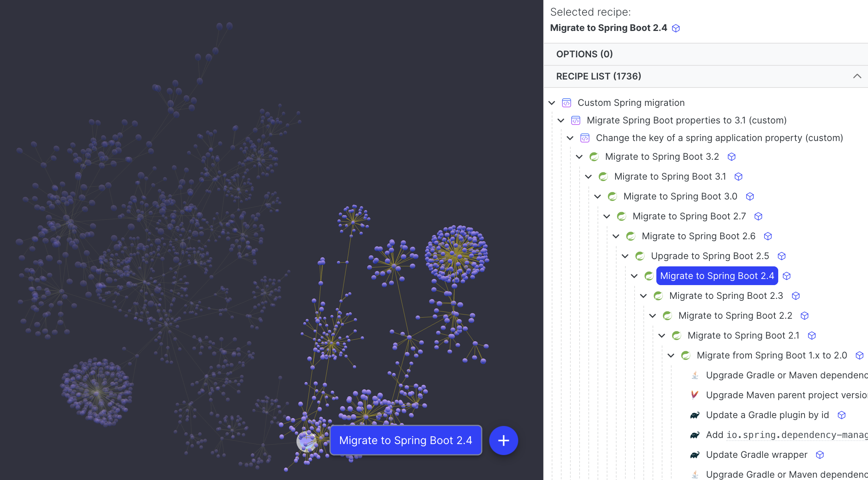
Task: Select Upgrade Maven parent project version row
Action: tap(787, 395)
